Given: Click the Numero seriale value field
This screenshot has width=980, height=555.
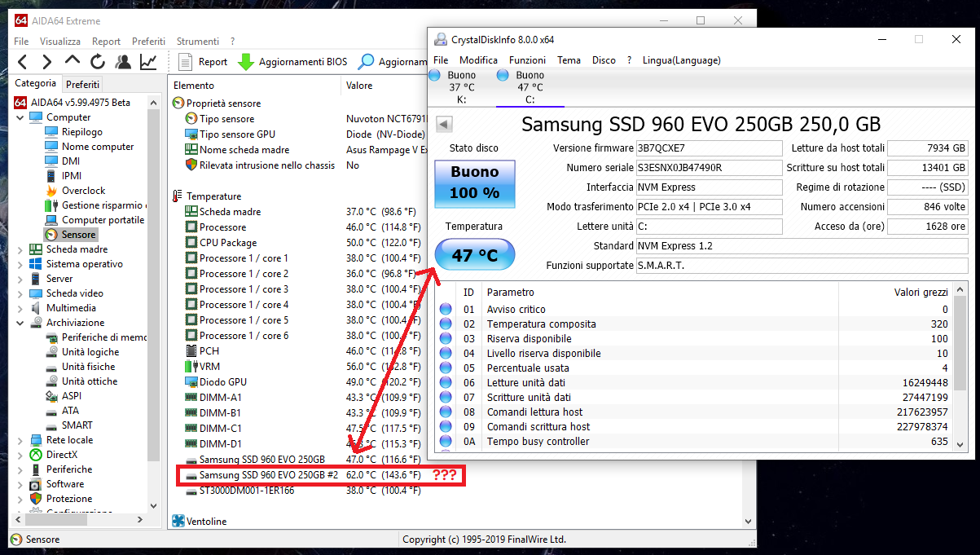Looking at the screenshot, I should click(709, 168).
